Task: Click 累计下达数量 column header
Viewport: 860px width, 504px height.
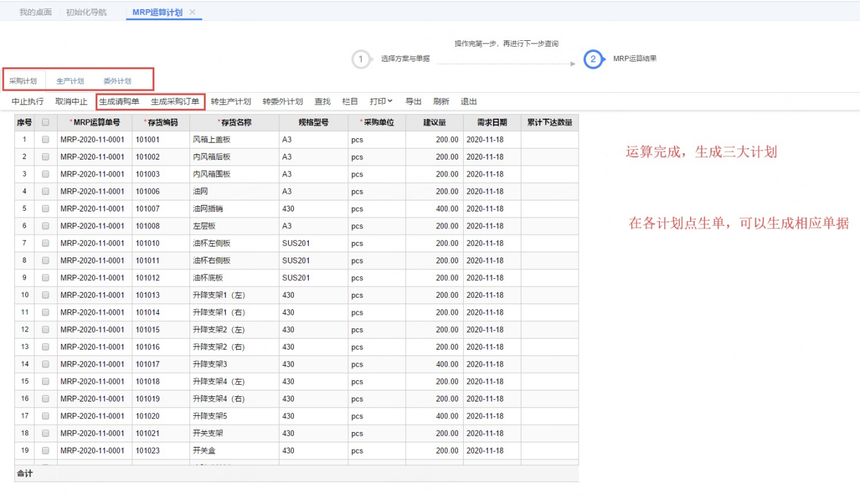Action: 549,122
